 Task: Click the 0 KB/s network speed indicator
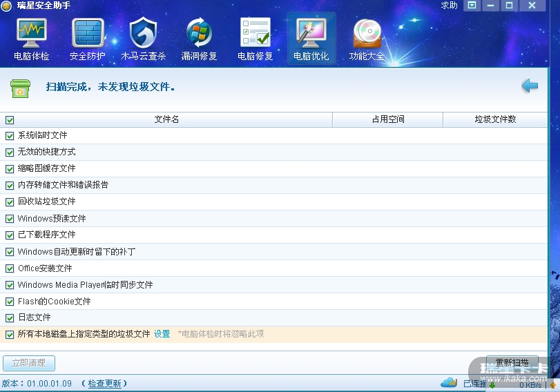tap(530, 385)
